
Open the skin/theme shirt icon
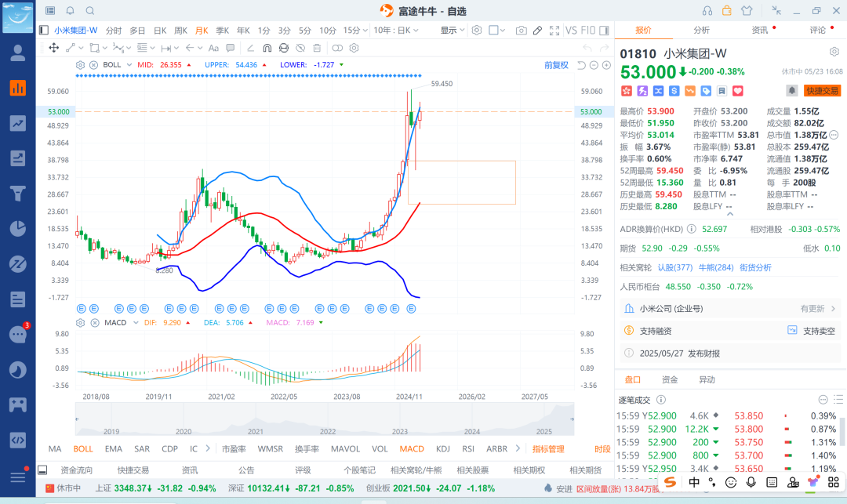[x=747, y=11]
